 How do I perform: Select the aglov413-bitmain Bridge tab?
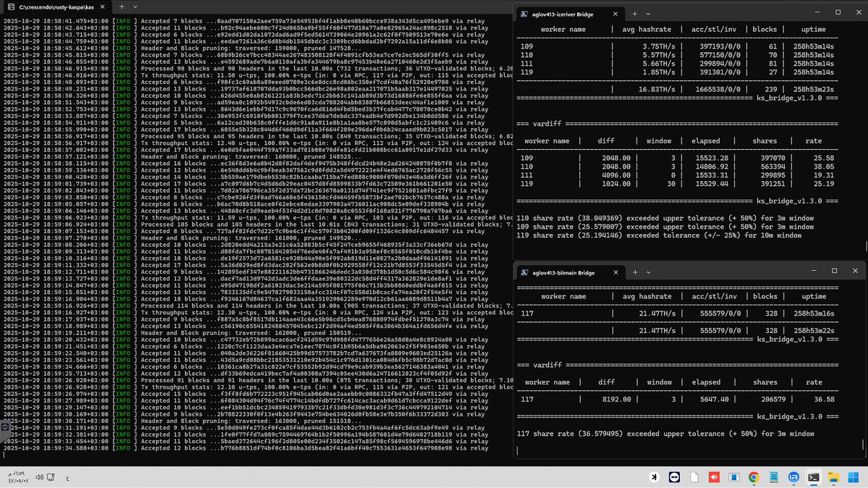564,272
